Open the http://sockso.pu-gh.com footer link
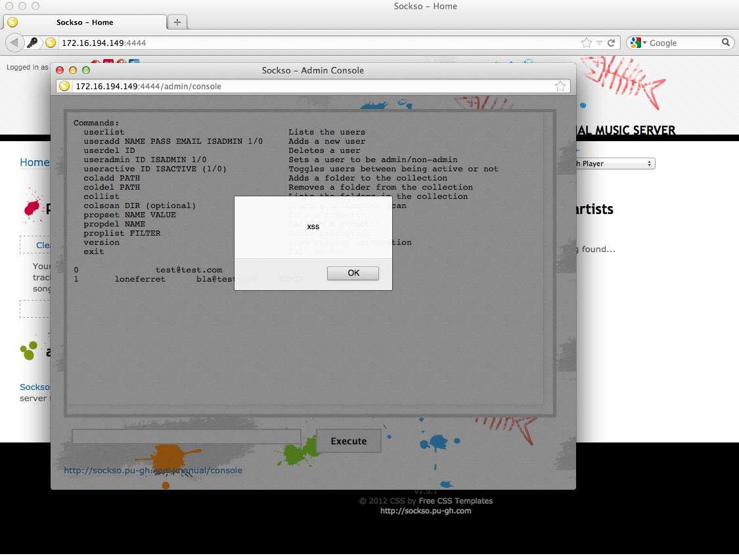Viewport: 739px width, 560px height. coord(426,511)
